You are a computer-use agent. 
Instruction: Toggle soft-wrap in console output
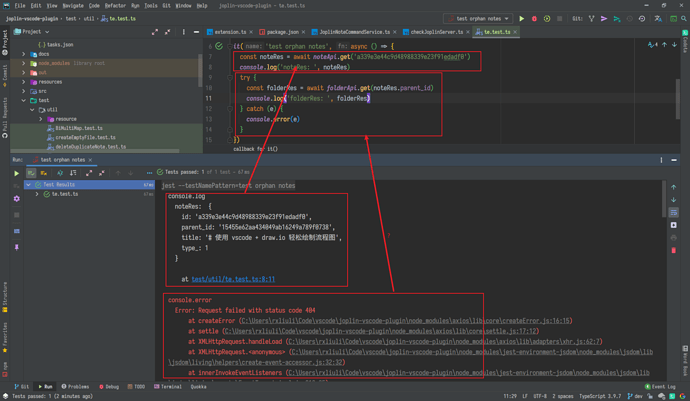[x=674, y=213]
